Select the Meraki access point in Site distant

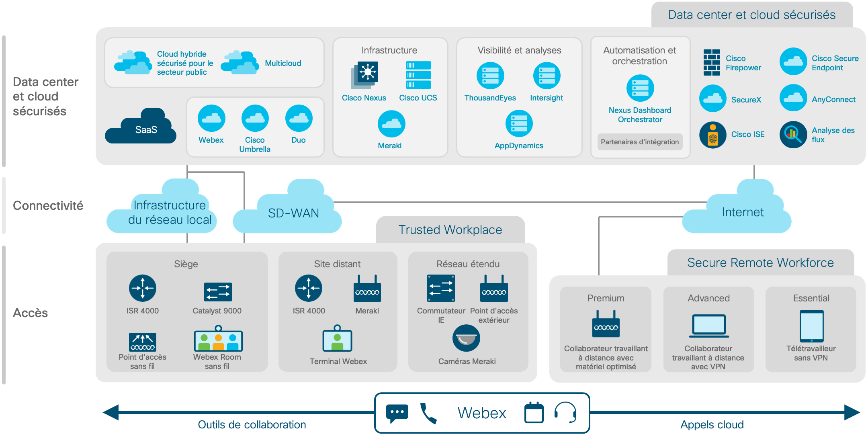pyautogui.click(x=367, y=288)
